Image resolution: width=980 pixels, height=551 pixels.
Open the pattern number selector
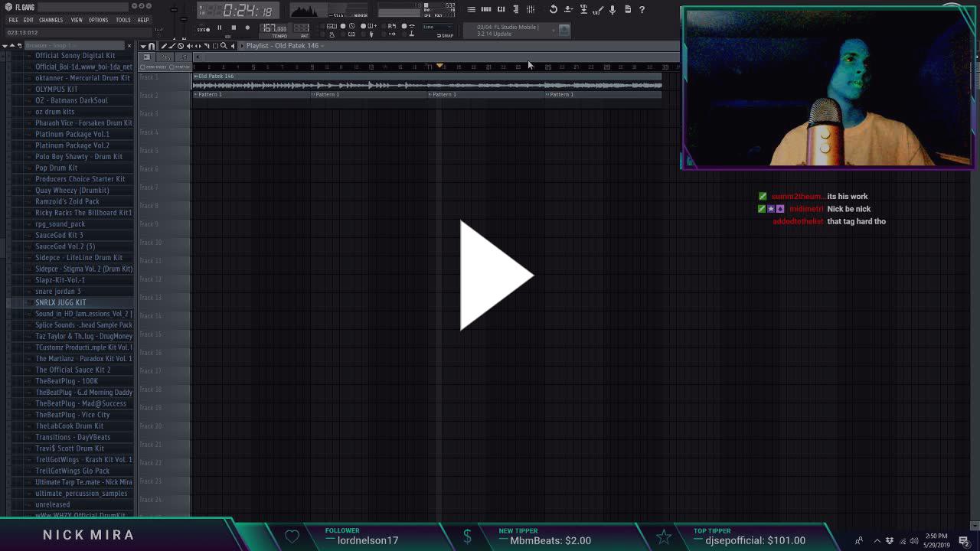tap(302, 28)
